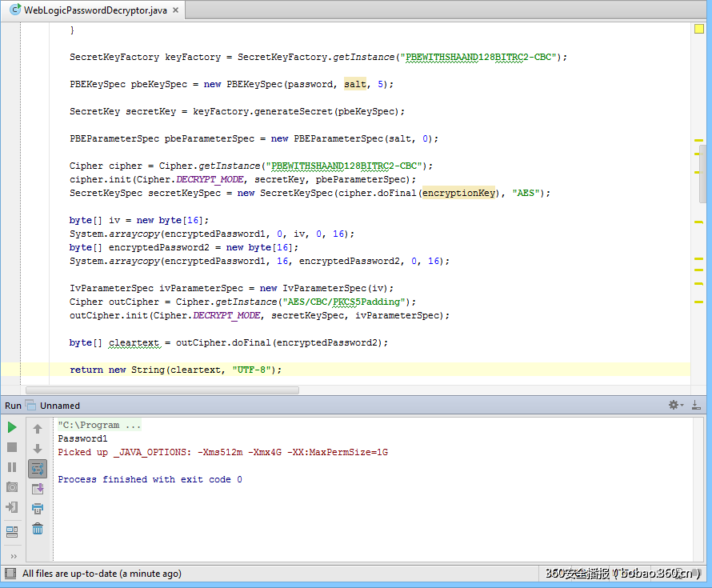Click 'Process finished with exit code 0'
This screenshot has width=712, height=588.
coord(150,479)
